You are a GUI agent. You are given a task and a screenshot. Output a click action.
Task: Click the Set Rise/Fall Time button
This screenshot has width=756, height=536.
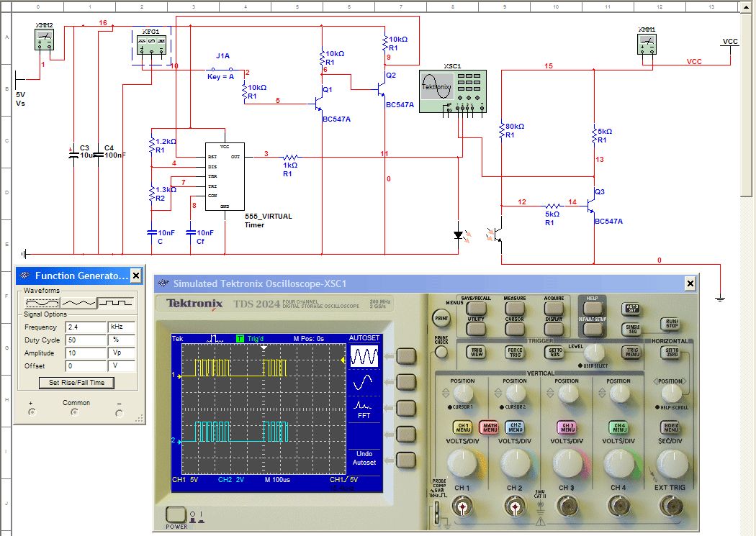tap(76, 383)
